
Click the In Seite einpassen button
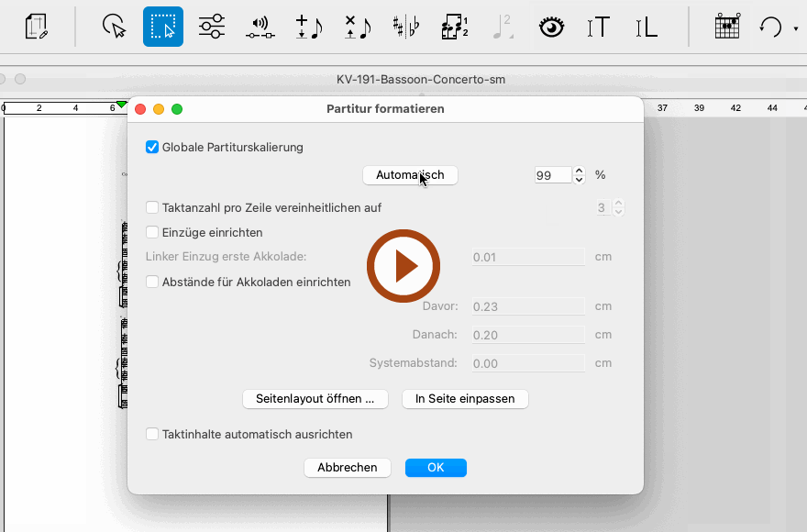(465, 399)
